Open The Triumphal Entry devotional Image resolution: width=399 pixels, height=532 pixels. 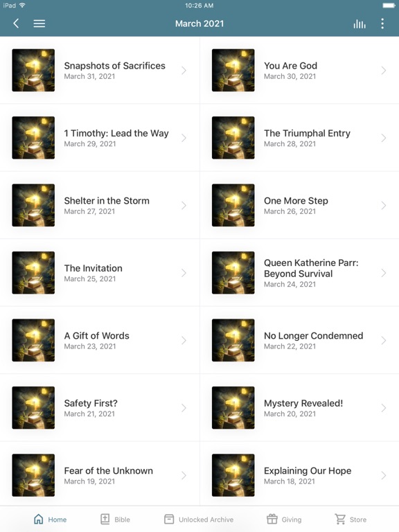(x=299, y=138)
